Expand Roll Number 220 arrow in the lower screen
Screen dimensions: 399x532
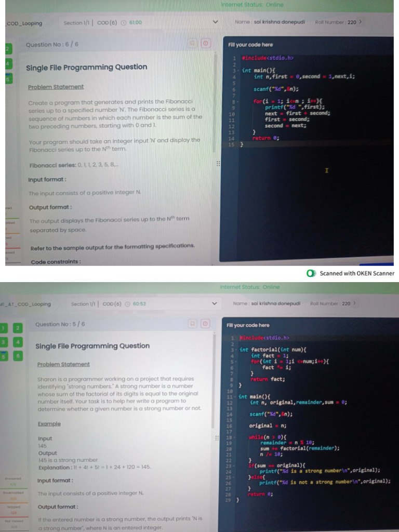(x=354, y=303)
